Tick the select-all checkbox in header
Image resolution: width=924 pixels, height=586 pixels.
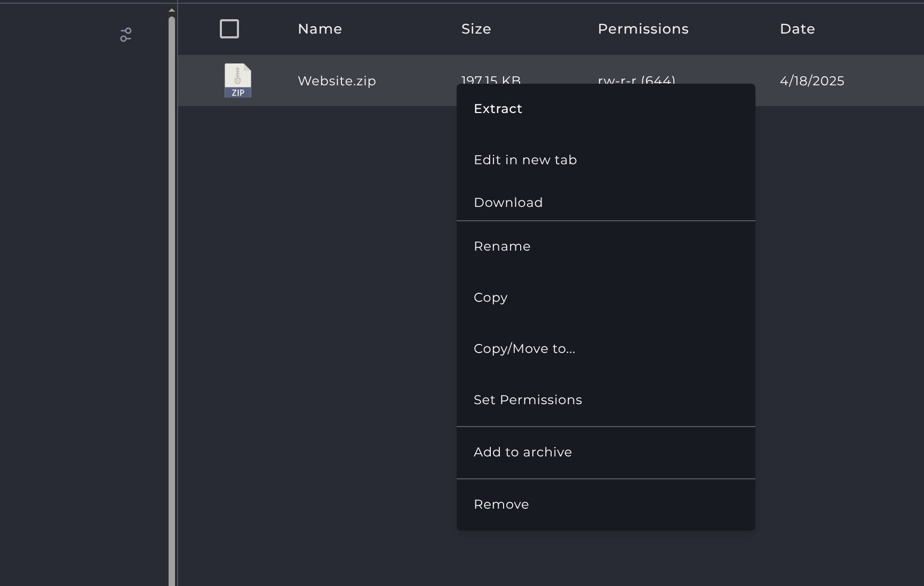pos(229,29)
